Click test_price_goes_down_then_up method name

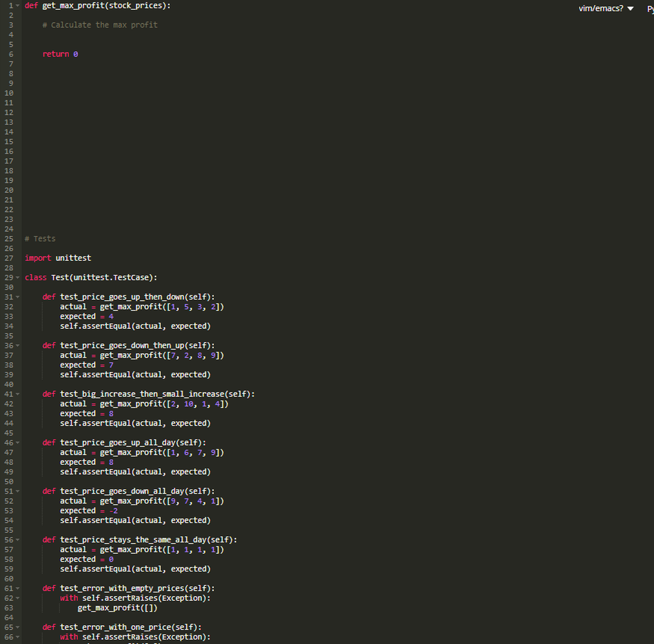pyautogui.click(x=122, y=346)
